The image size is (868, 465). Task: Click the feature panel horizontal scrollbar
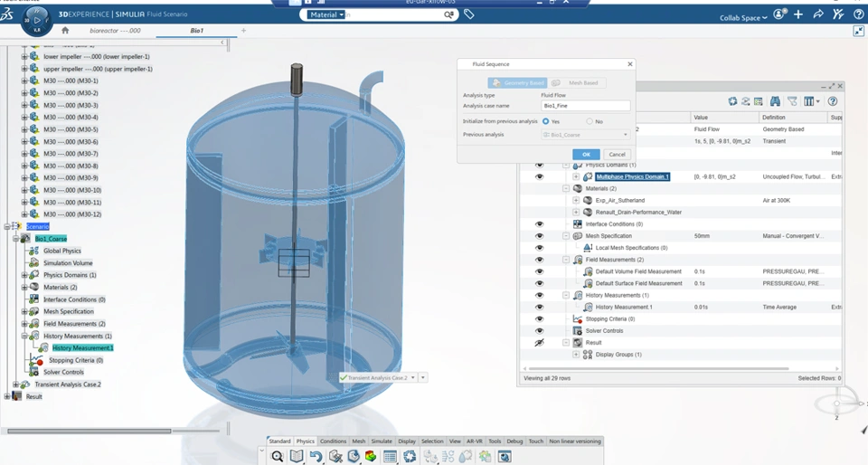pos(659,368)
